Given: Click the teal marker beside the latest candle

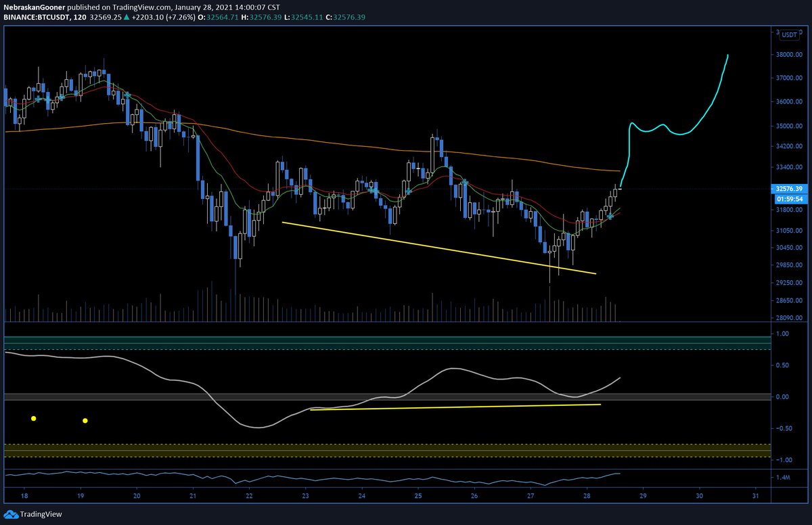Looking at the screenshot, I should pyautogui.click(x=610, y=215).
